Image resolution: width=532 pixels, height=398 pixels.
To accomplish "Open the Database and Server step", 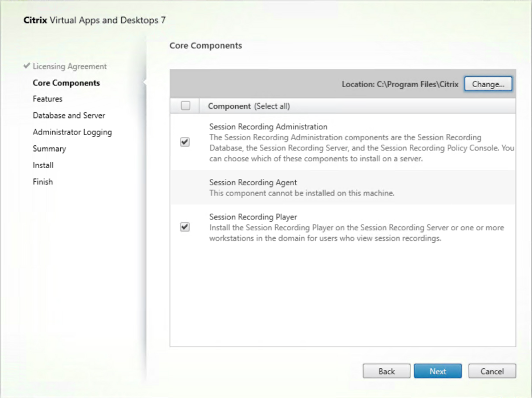I will tap(69, 116).
